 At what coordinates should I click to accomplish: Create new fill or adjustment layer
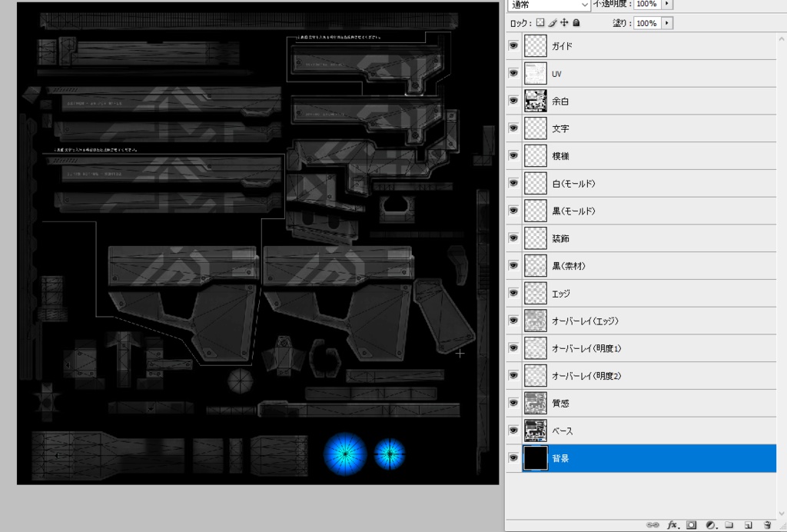point(710,525)
